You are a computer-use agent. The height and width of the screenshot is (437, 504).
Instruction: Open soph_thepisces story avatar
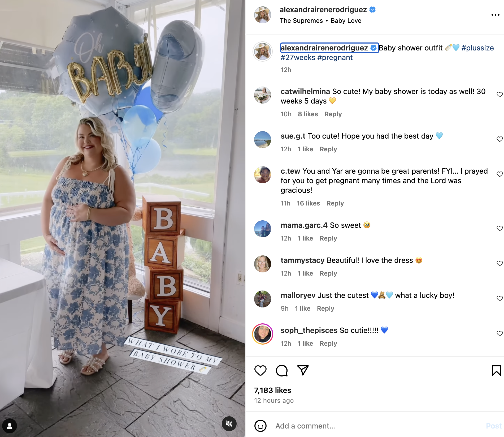pyautogui.click(x=263, y=334)
